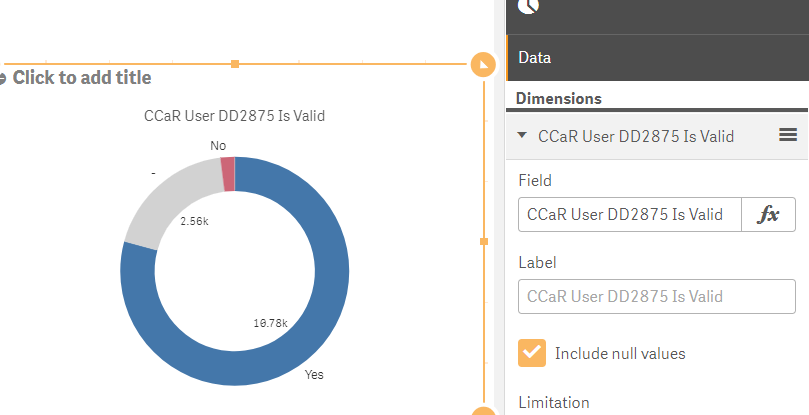
Task: Click the dimension header name in properties panel
Action: (636, 136)
